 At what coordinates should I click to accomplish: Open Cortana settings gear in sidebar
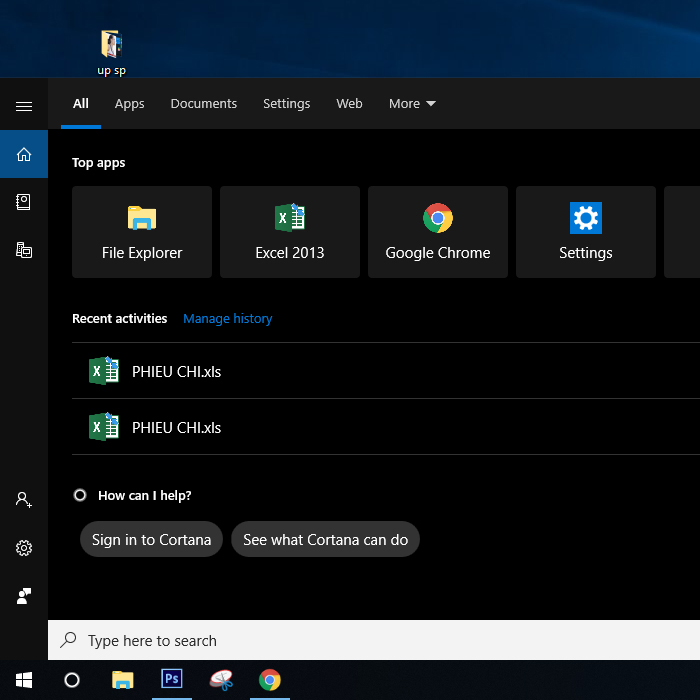pos(24,548)
